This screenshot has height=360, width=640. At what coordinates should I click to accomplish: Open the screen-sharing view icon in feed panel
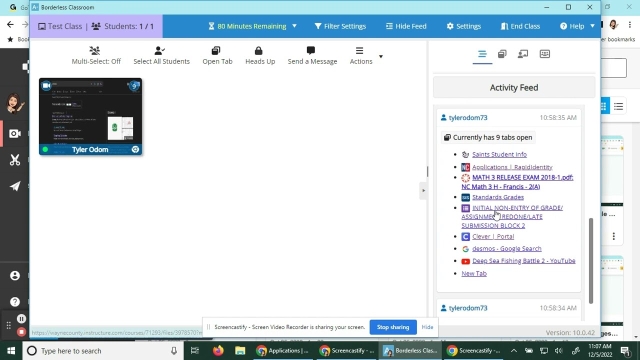(x=523, y=54)
